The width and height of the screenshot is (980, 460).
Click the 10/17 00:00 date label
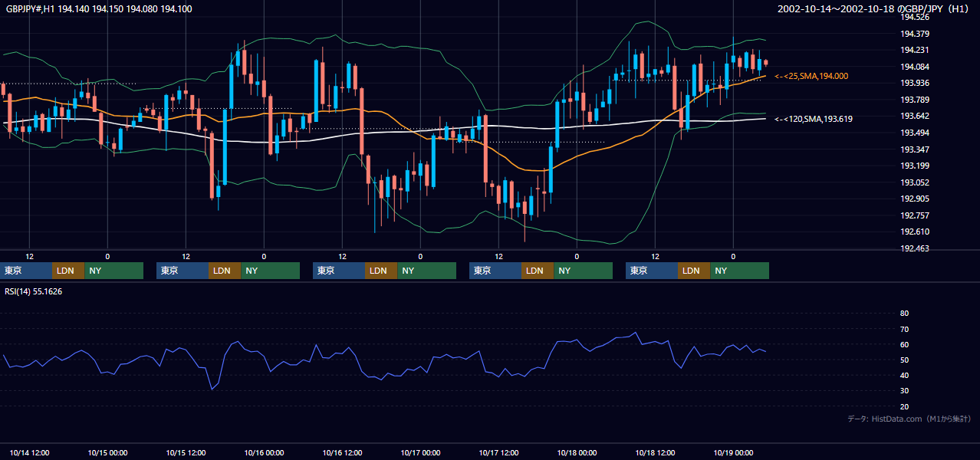tap(420, 452)
